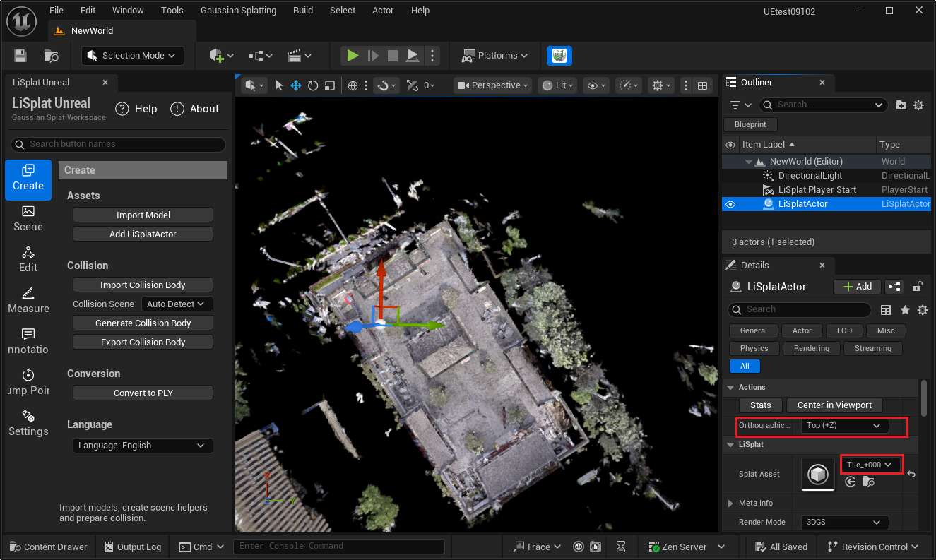936x560 pixels.
Task: Activate the Scale tool in the viewport toolbar
Action: tap(330, 85)
